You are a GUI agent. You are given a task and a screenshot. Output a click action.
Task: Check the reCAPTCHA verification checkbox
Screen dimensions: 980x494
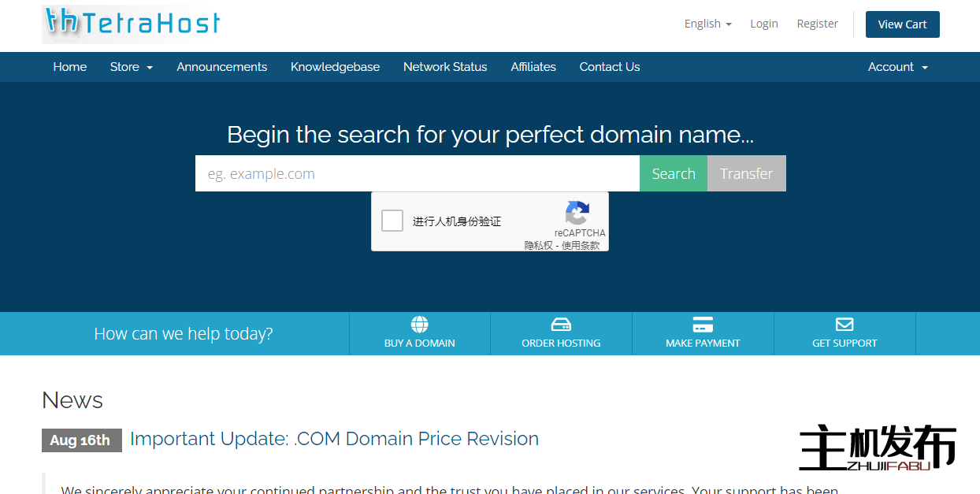(392, 221)
